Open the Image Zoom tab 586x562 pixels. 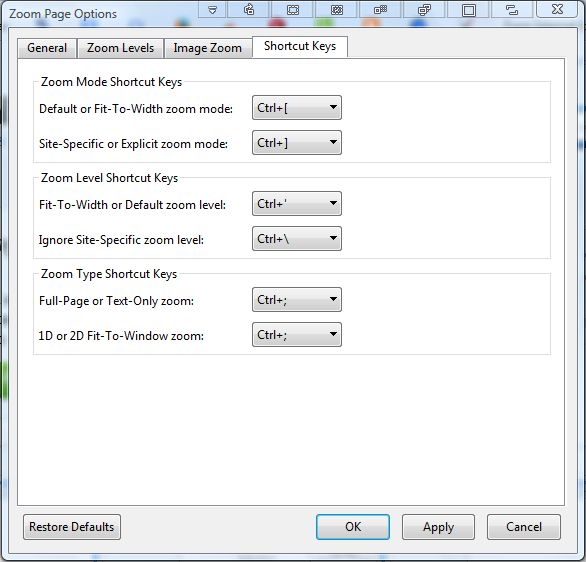point(208,48)
